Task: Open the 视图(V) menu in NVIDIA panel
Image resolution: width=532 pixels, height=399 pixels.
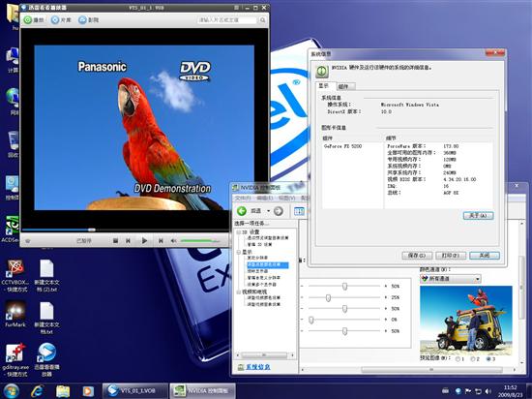Action: point(286,198)
